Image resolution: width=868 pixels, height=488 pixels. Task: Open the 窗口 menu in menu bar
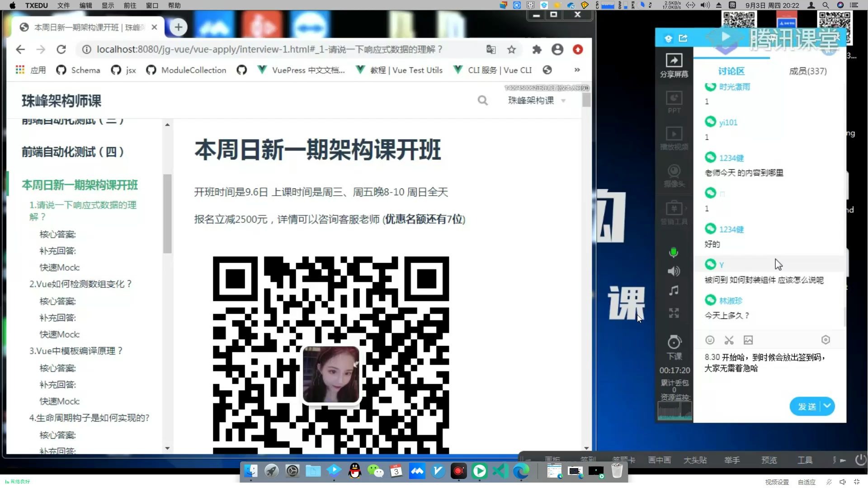point(152,5)
